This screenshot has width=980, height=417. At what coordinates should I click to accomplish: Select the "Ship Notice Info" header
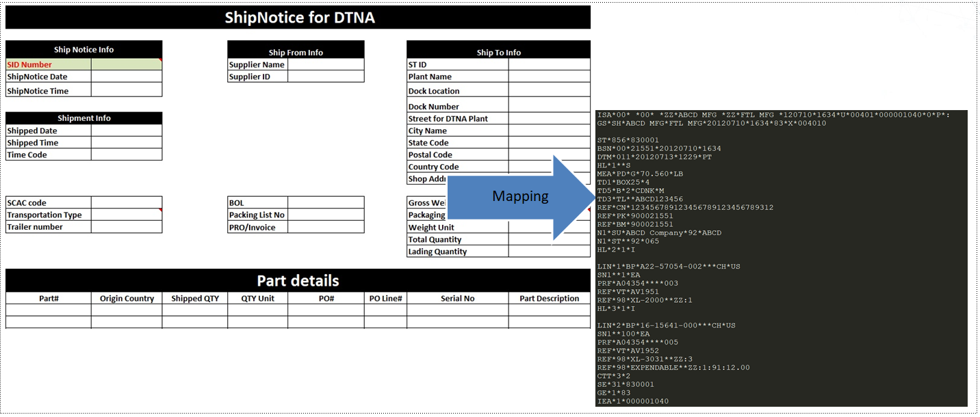click(x=84, y=49)
